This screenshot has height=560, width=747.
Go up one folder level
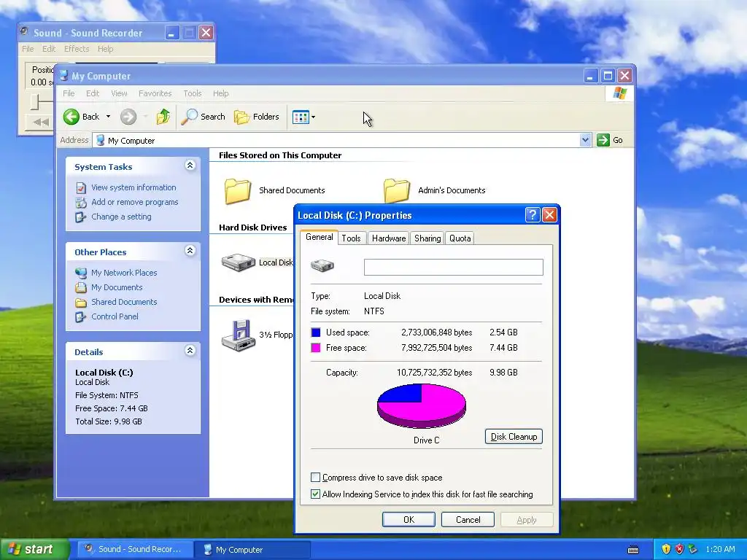163,117
